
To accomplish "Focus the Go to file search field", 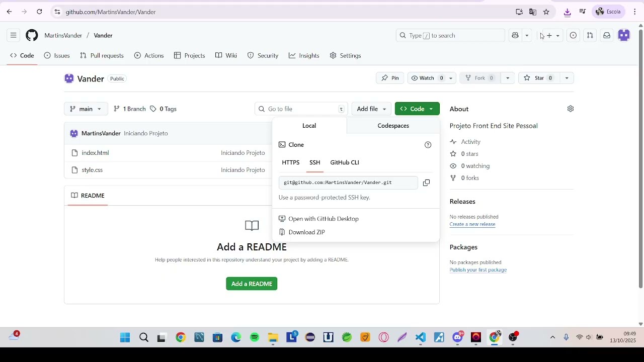I will (x=302, y=109).
